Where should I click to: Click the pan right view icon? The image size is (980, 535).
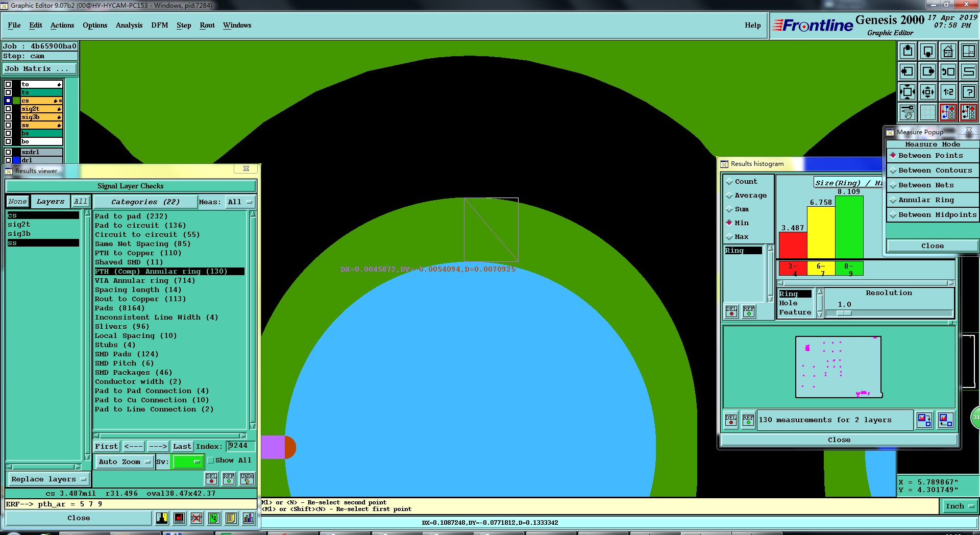point(928,71)
